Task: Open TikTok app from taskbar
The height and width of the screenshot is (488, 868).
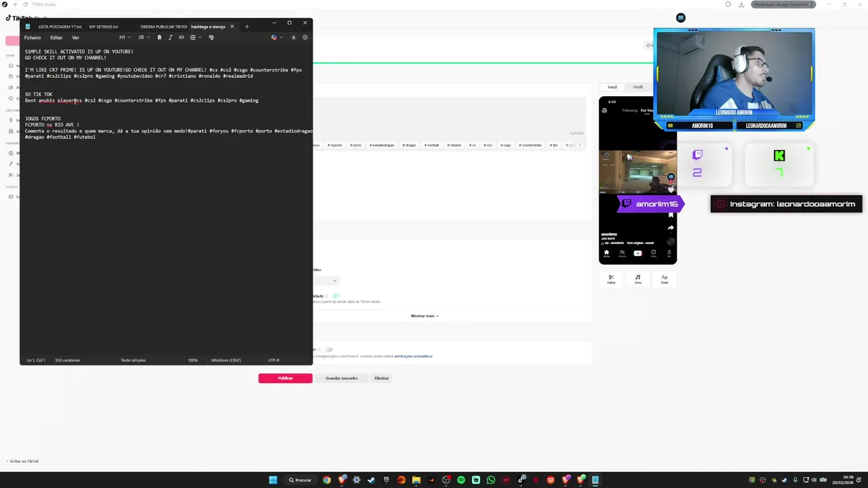Action: pyautogui.click(x=521, y=480)
